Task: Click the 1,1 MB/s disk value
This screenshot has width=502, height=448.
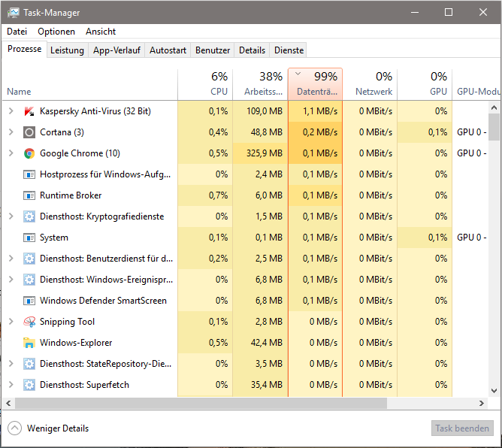Action: 320,111
